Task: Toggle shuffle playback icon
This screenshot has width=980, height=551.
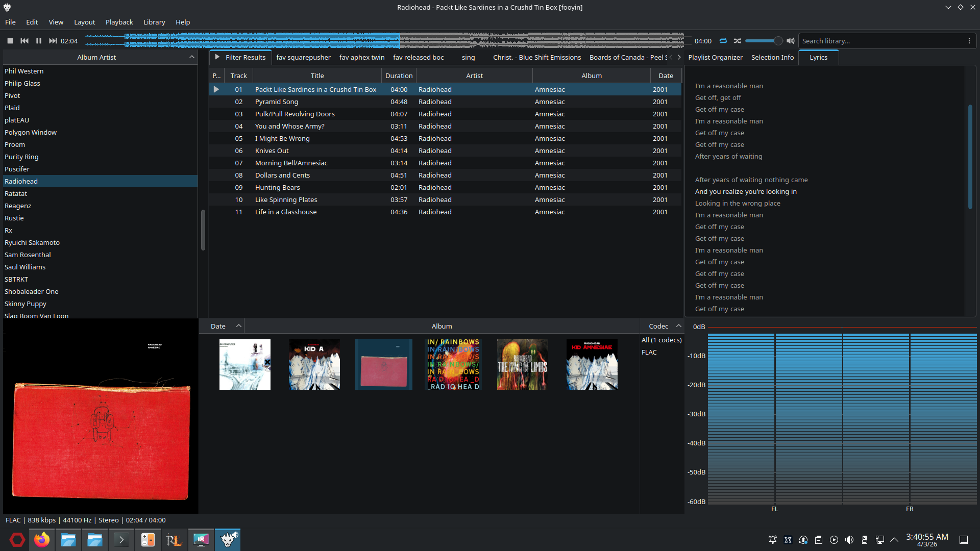Action: click(x=738, y=41)
